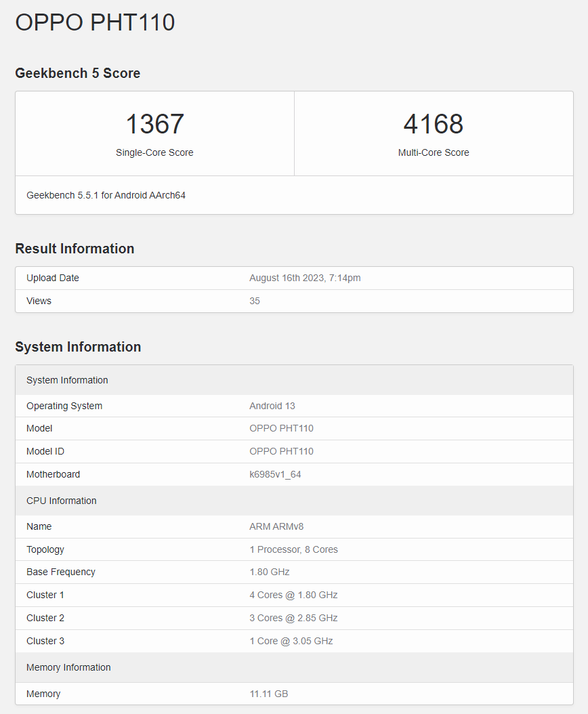
Task: Click the Single-Core Score label
Action: (x=154, y=152)
